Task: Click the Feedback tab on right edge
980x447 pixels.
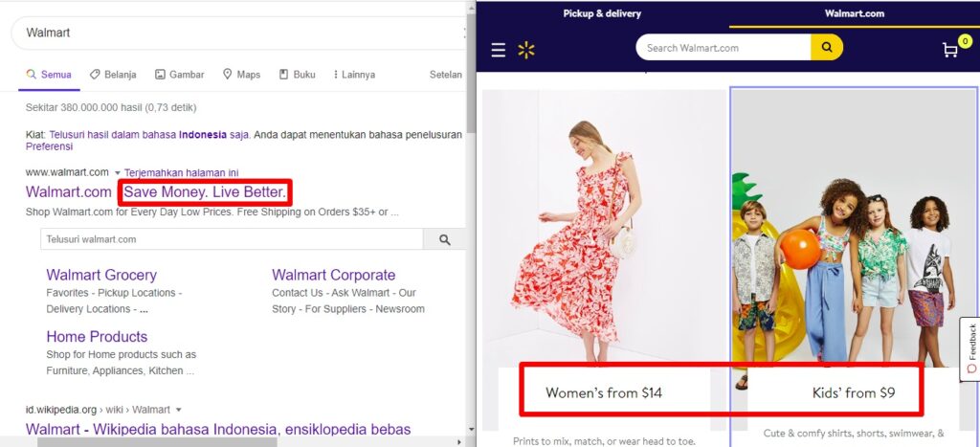Action: 970,348
